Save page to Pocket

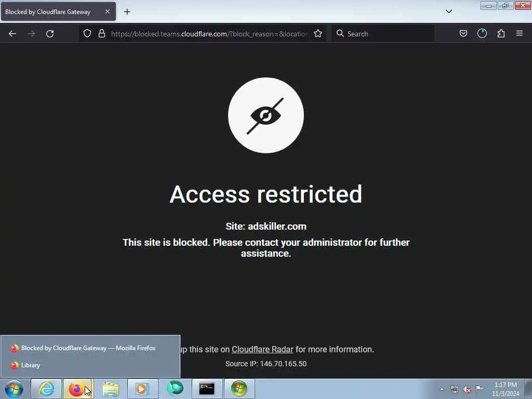pos(463,34)
